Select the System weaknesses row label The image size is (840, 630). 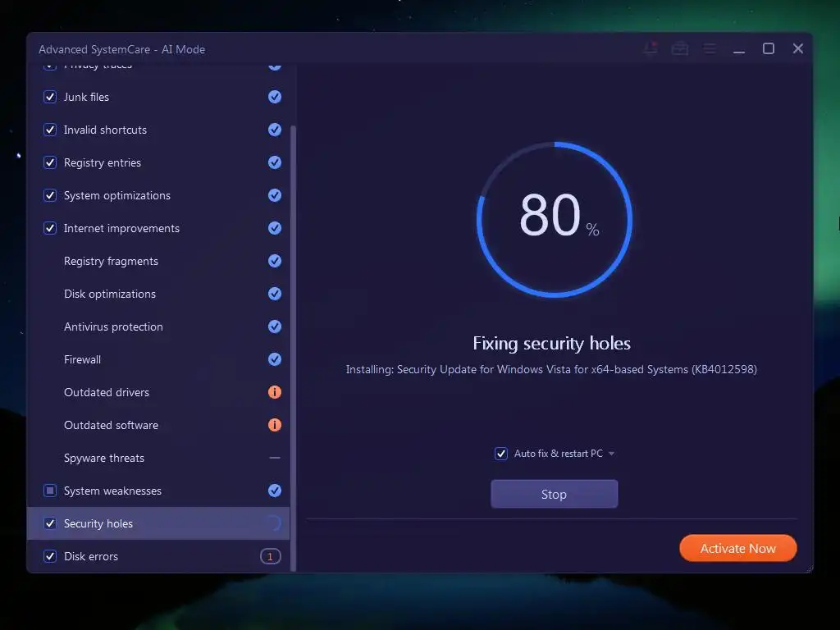[x=112, y=491]
